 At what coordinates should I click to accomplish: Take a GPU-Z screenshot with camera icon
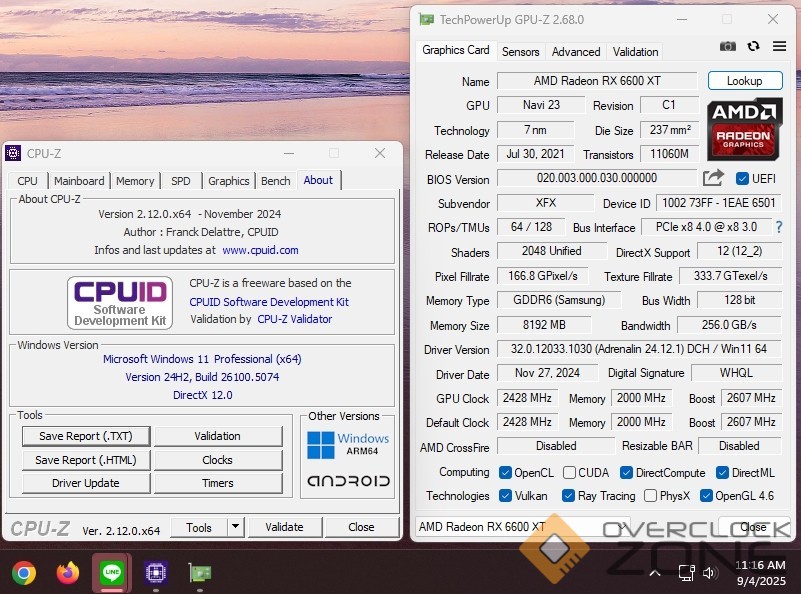pyautogui.click(x=728, y=47)
